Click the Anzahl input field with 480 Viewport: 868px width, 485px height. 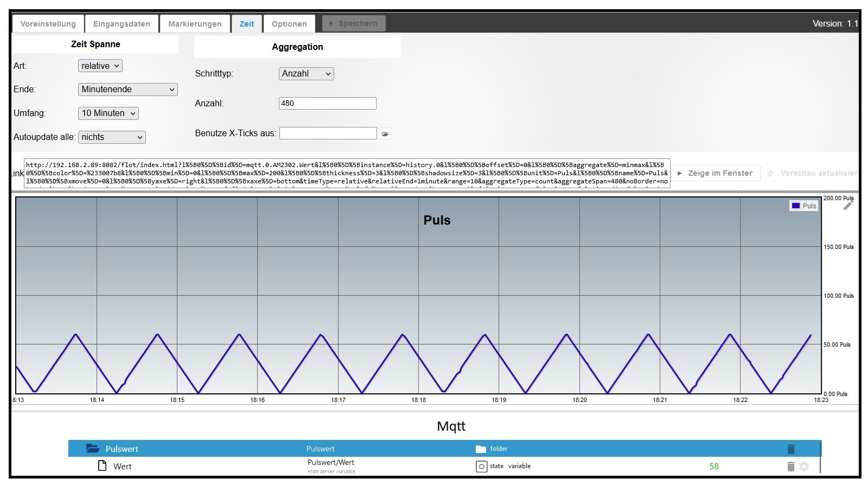coord(328,103)
